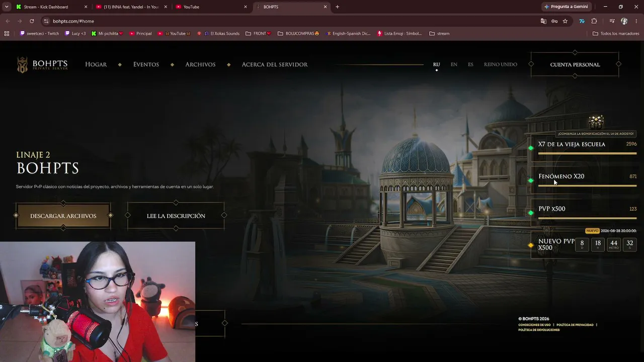The image size is (644, 362).
Task: Open the English-Spanish Dictionary bookmark
Action: click(348, 34)
